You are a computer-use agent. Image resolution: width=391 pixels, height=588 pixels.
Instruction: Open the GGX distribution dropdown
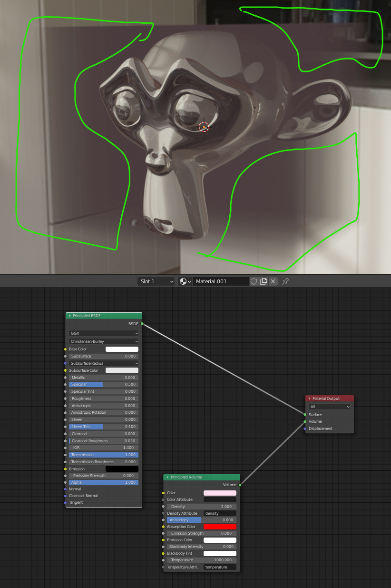pyautogui.click(x=104, y=333)
